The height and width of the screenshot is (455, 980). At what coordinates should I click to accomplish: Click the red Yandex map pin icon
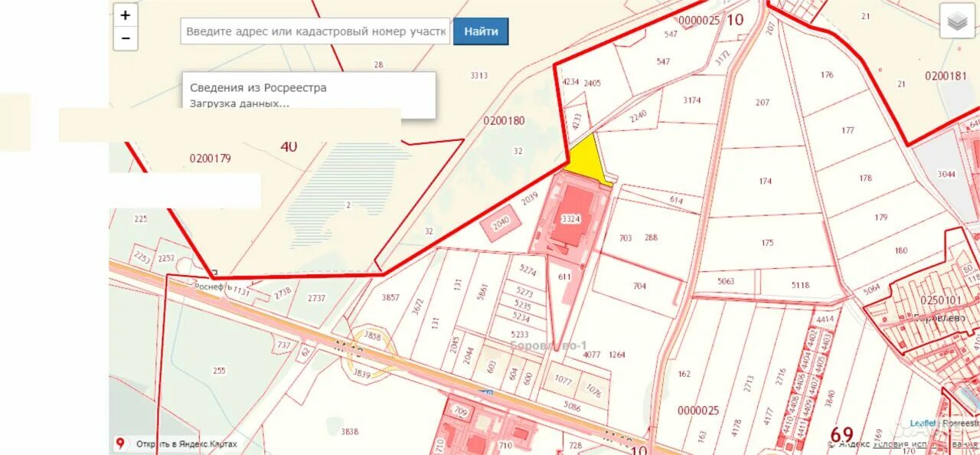click(x=120, y=444)
